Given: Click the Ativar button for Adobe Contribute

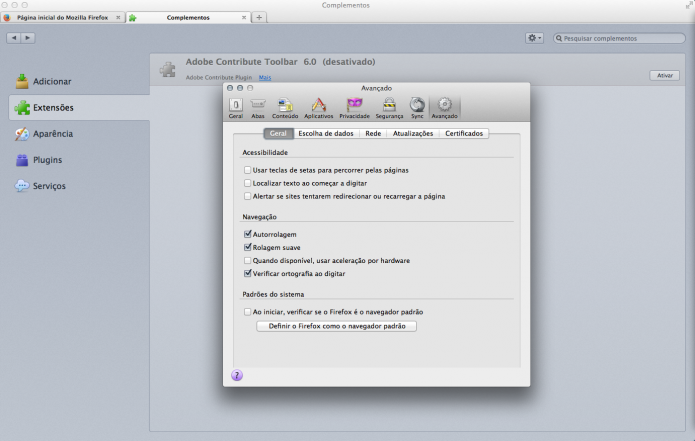Looking at the screenshot, I should point(664,75).
